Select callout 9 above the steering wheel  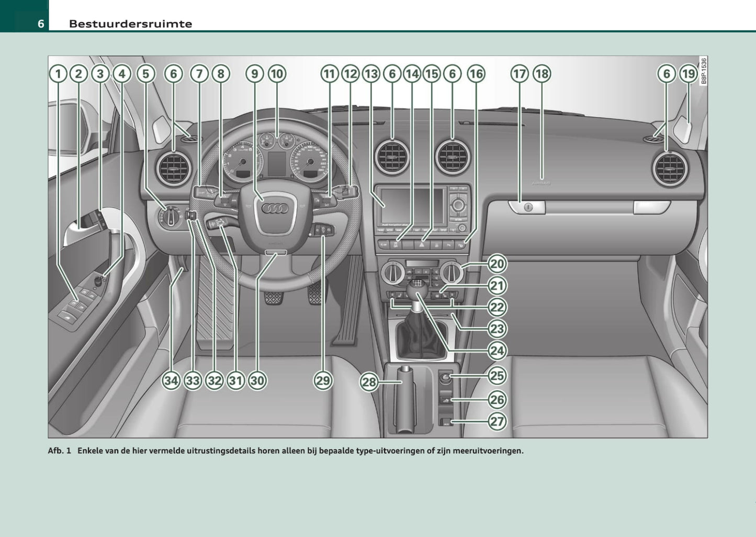(x=255, y=74)
